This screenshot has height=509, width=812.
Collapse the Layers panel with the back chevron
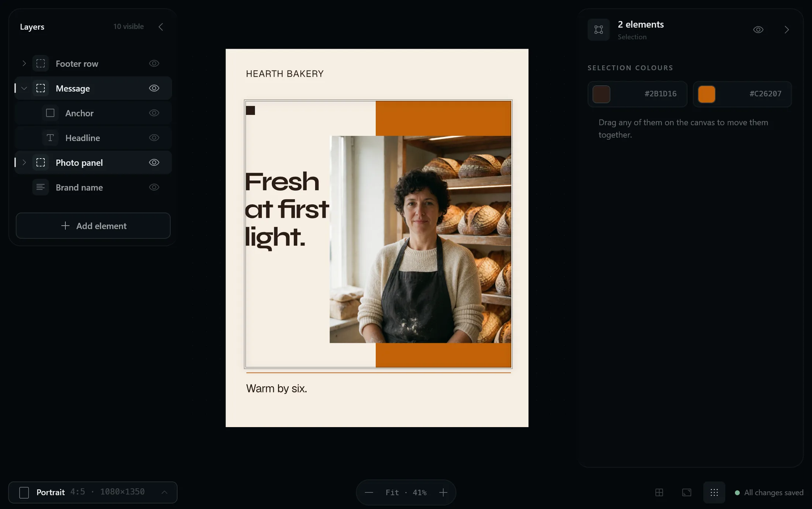(x=161, y=27)
